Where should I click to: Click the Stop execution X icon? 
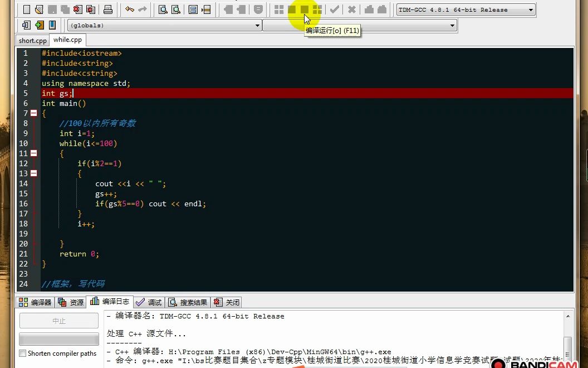(x=352, y=9)
